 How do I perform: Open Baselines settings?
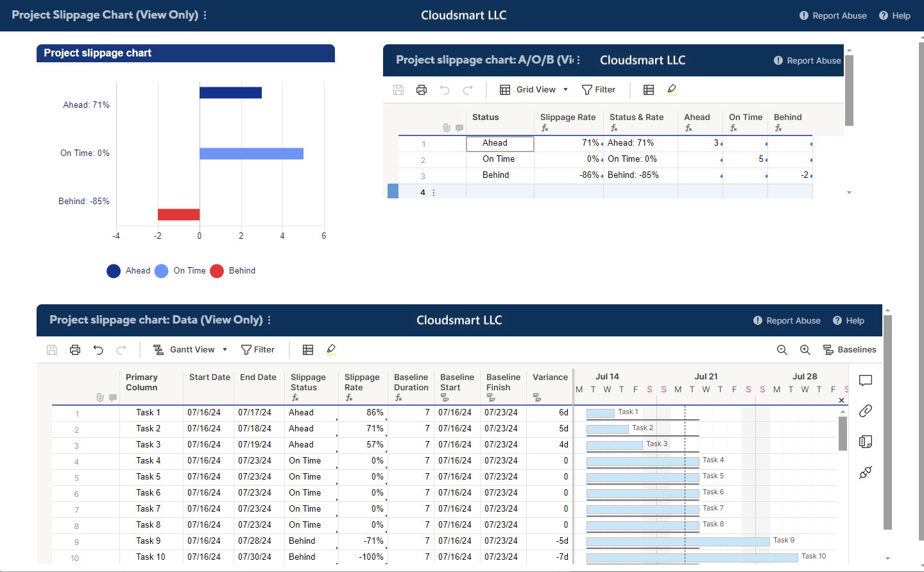[x=850, y=350]
